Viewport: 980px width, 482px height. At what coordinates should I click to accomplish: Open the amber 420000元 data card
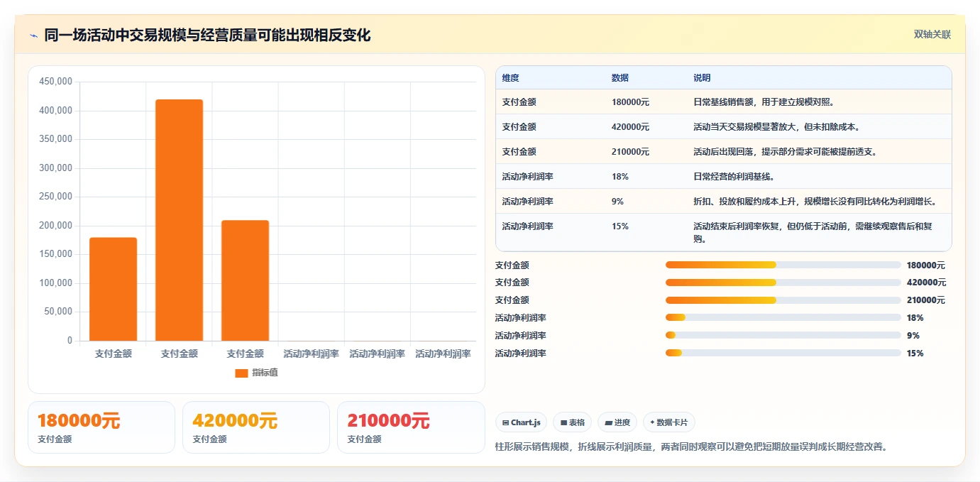(x=256, y=427)
